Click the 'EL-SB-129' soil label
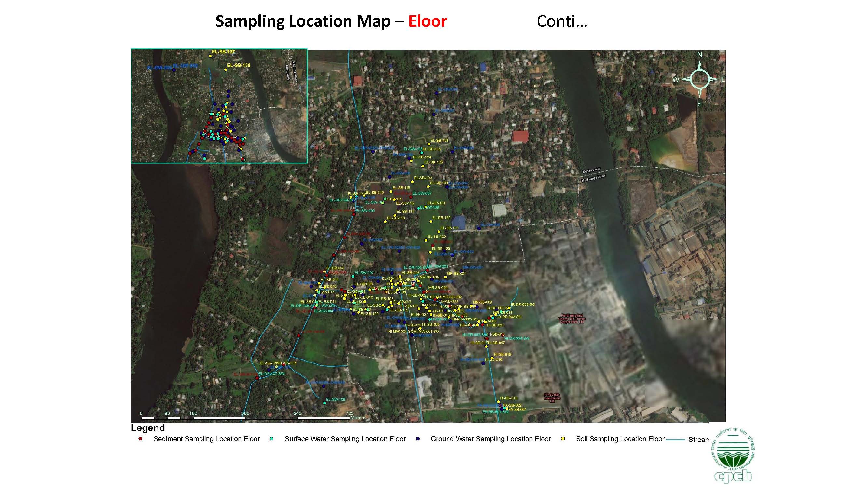868x488 pixels. click(x=437, y=237)
